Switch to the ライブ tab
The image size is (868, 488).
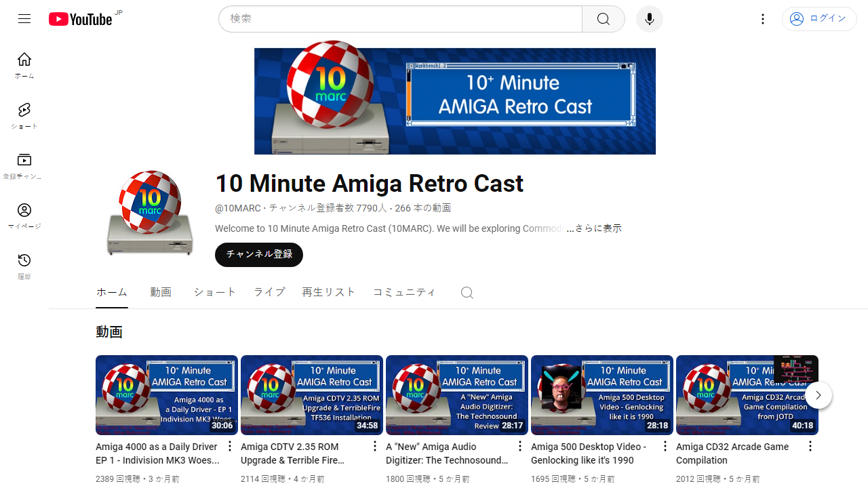click(269, 292)
